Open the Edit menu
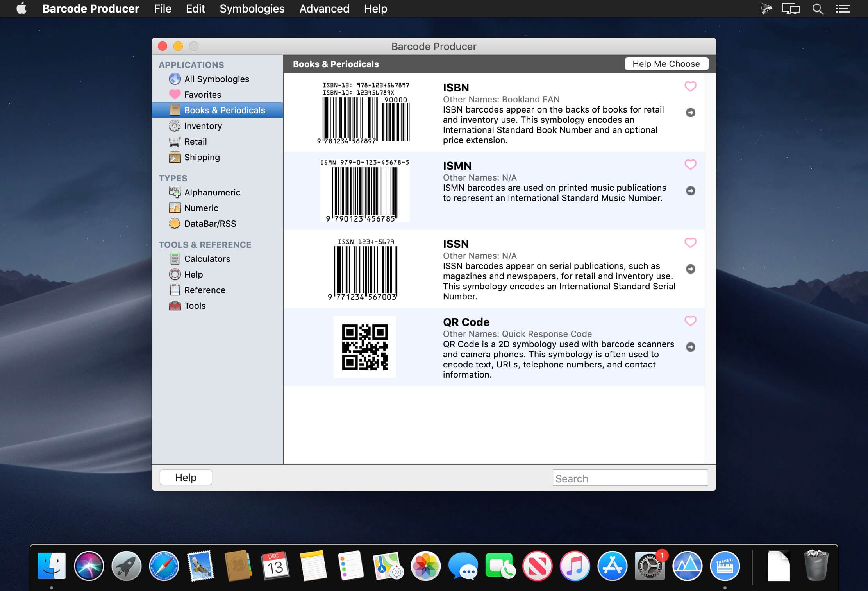Image resolution: width=868 pixels, height=591 pixels. (x=195, y=9)
